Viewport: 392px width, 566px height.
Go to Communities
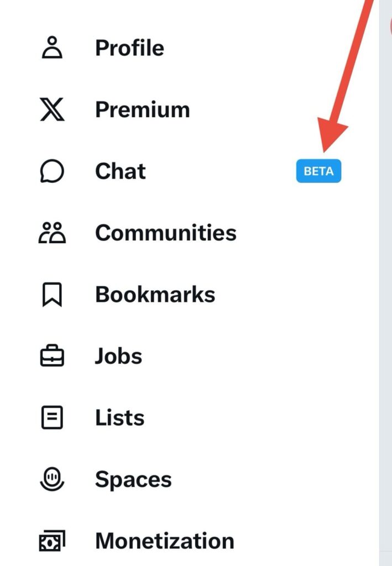166,233
